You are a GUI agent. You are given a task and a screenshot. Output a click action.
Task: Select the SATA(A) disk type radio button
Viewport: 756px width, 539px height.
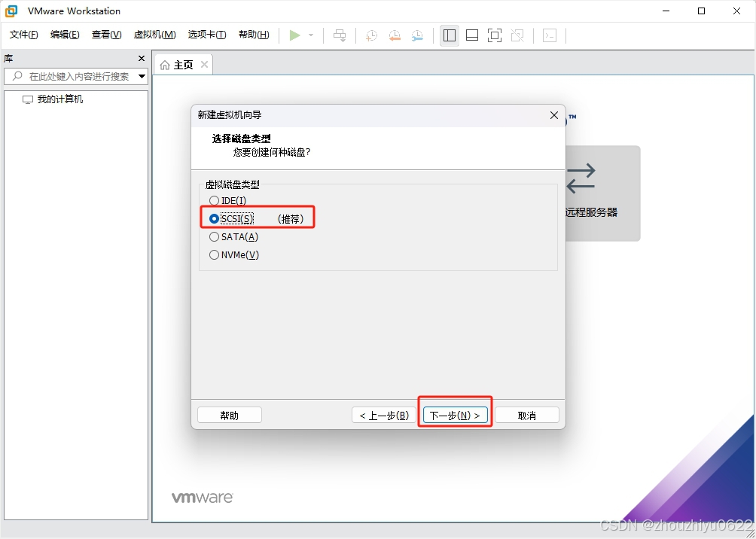(x=214, y=236)
